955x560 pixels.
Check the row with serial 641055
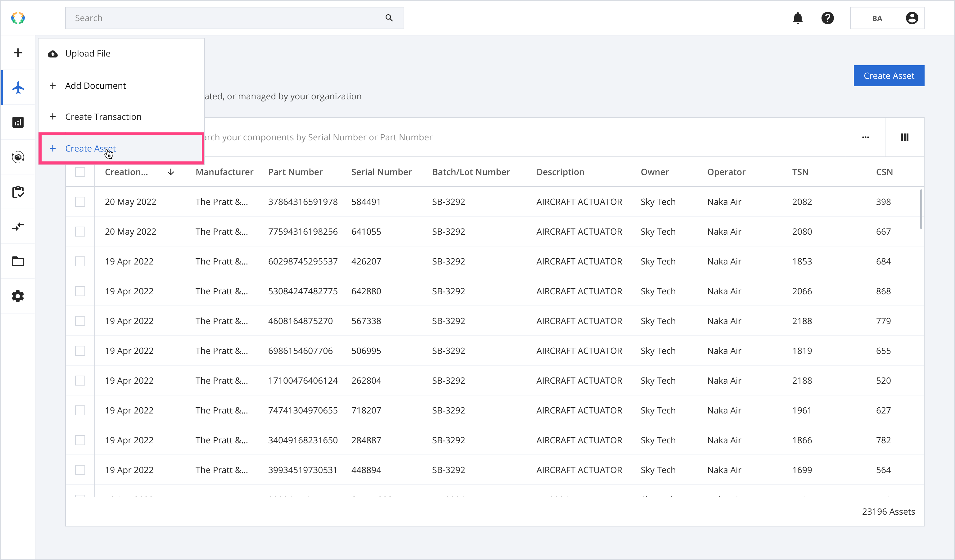80,232
